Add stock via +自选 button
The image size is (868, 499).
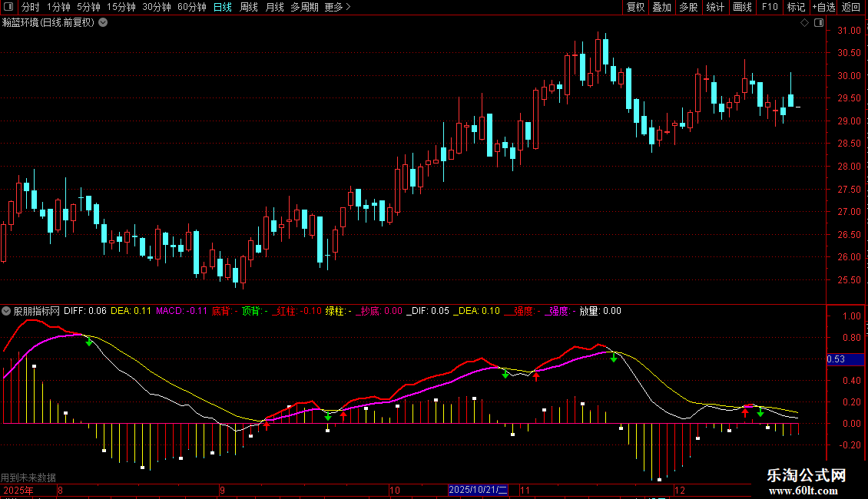click(823, 7)
